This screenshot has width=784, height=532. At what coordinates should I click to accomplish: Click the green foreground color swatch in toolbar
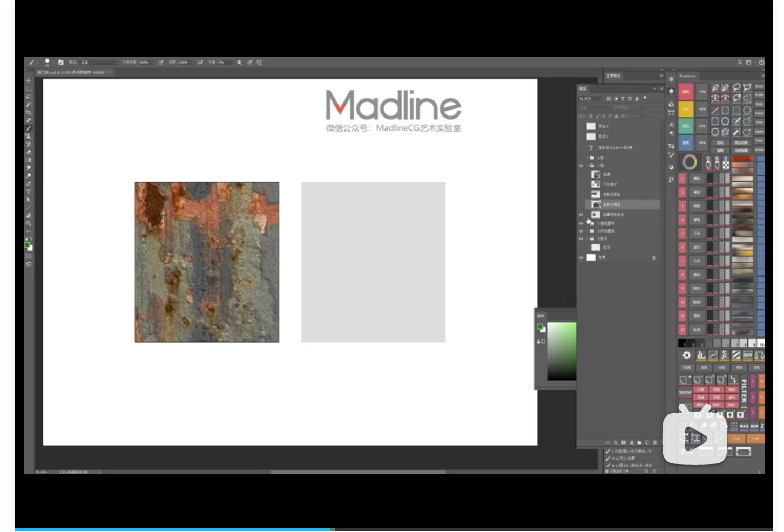tap(27, 245)
